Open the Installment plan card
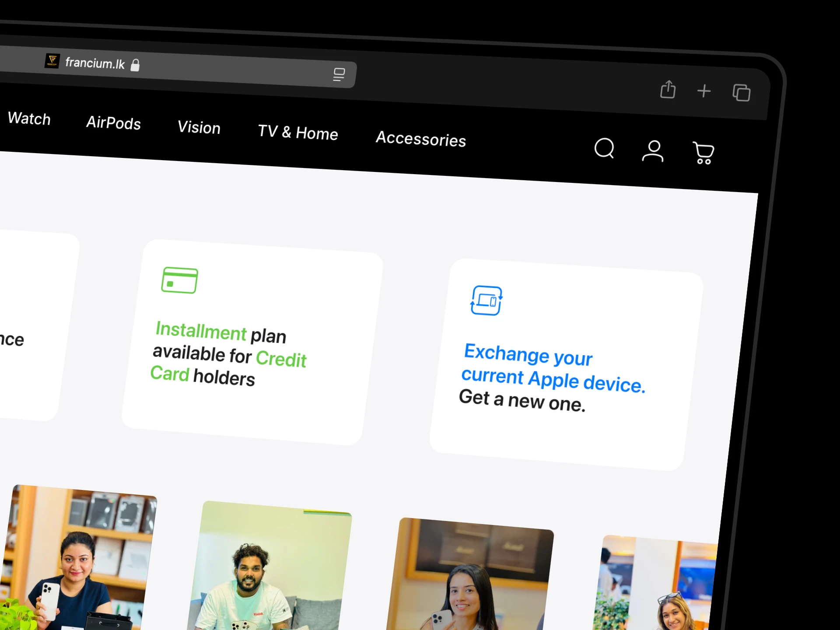Viewport: 840px width, 630px height. (252, 342)
